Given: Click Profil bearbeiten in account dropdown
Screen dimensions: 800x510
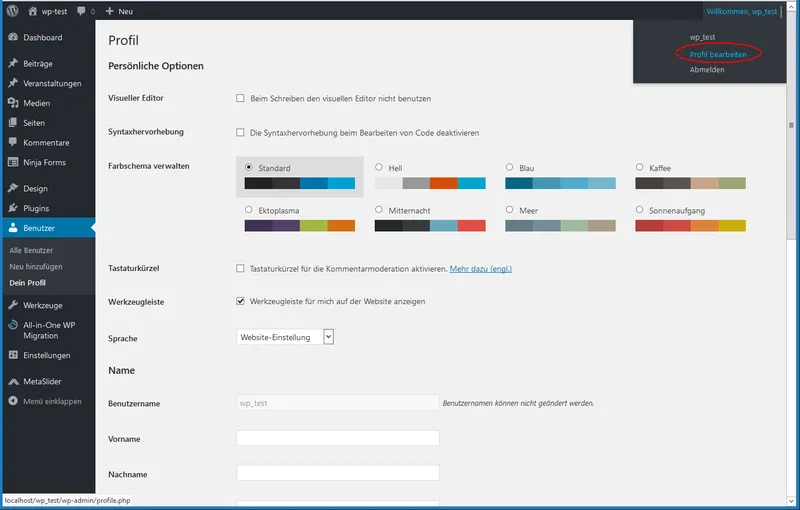Looking at the screenshot, I should 718,54.
